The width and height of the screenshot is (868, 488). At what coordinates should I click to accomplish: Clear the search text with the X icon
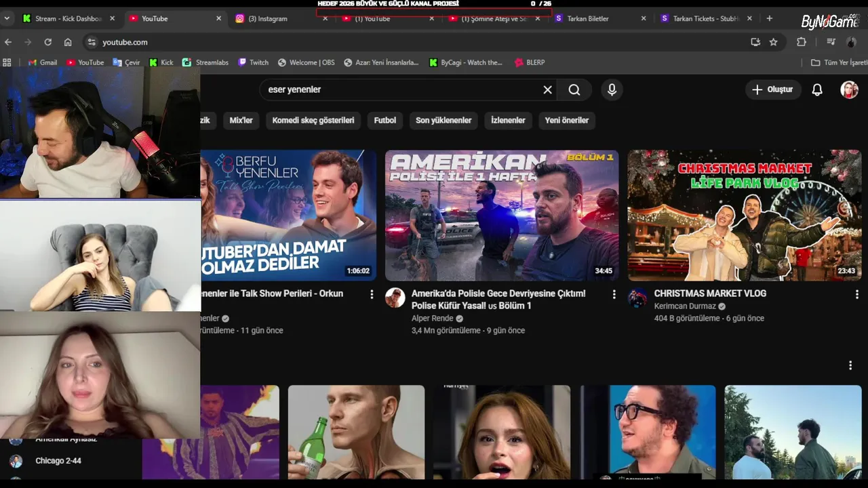[x=548, y=89]
